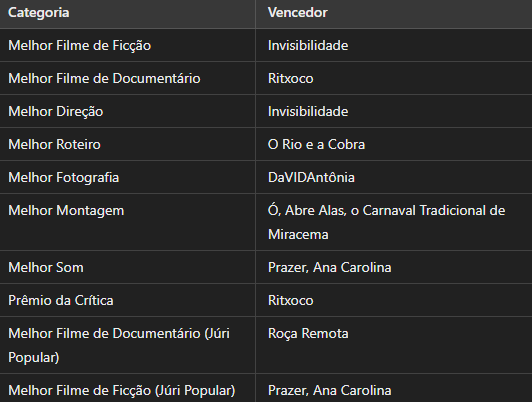Screen dimensions: 532x402
Task: Select Melhor Filme de Ficção (Júri Popular) cell
Action: pyautogui.click(x=128, y=389)
